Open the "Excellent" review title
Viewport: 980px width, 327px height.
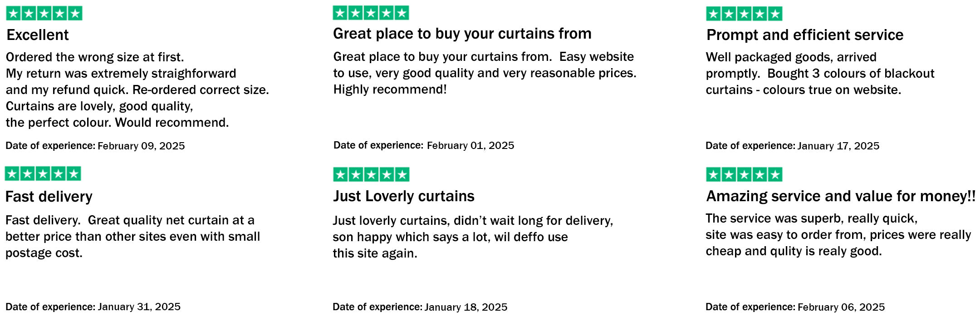38,35
